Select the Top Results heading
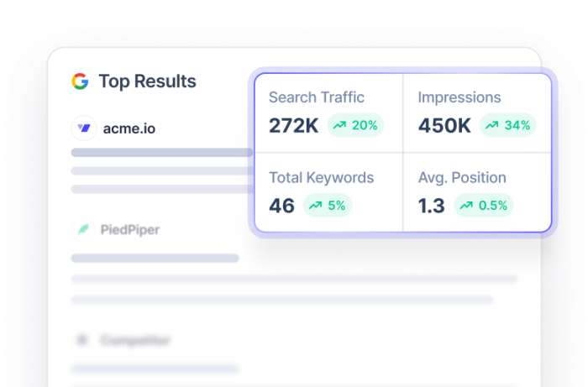The width and height of the screenshot is (588, 387). pyautogui.click(x=147, y=81)
